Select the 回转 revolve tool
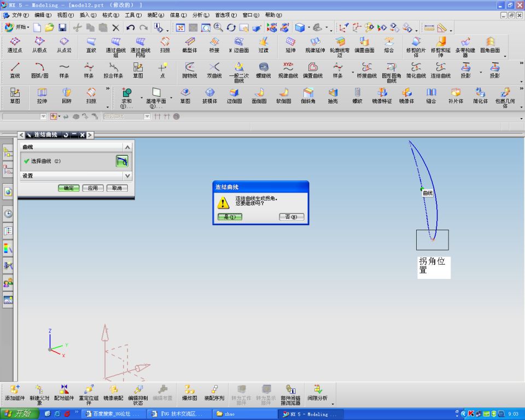 tap(67, 96)
